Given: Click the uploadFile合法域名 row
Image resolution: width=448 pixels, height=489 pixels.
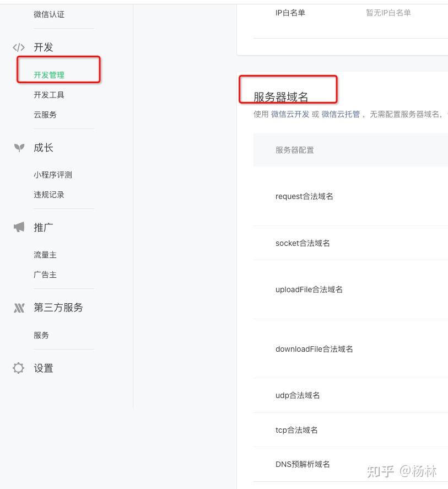Looking at the screenshot, I should 309,289.
